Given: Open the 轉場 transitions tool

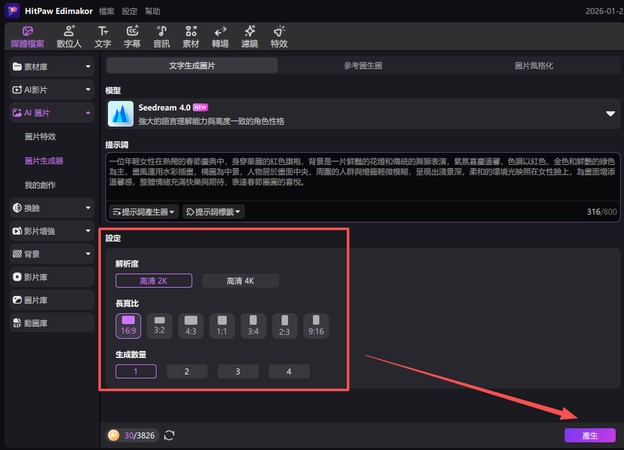Looking at the screenshot, I should [x=220, y=37].
